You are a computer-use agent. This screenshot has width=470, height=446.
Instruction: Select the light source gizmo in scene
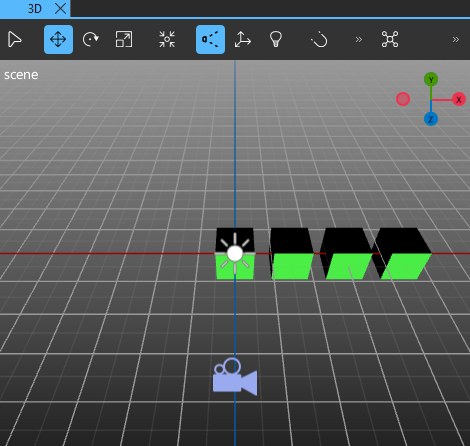235,253
